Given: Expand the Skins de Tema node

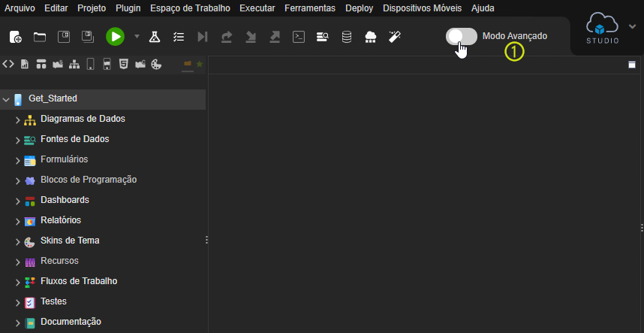Looking at the screenshot, I should tap(18, 242).
